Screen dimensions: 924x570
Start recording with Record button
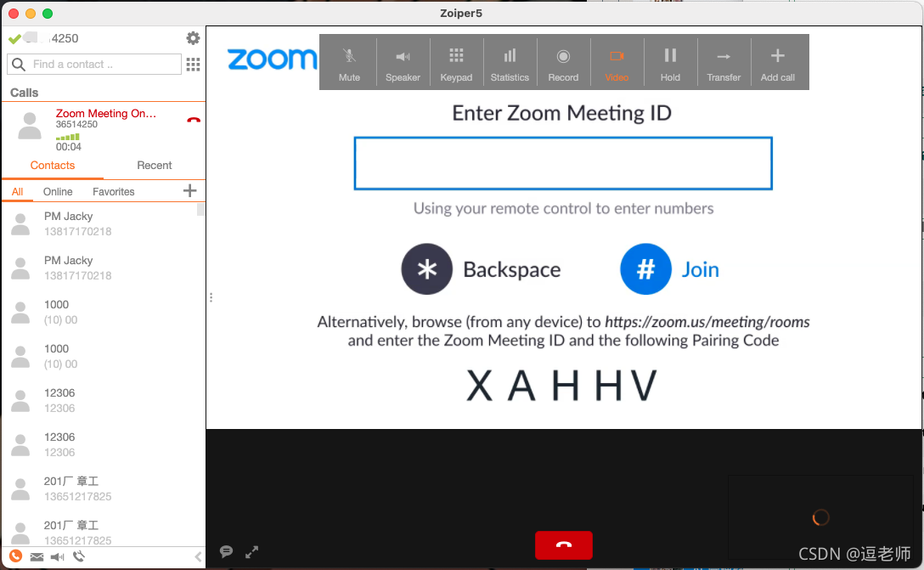click(563, 63)
